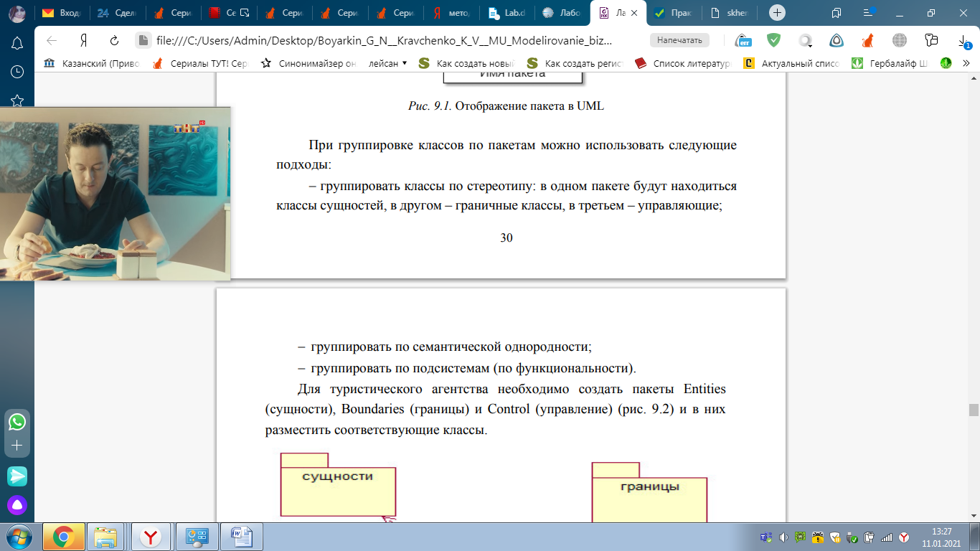980x551 pixels.
Task: Go back with the browser back arrow
Action: 52,41
